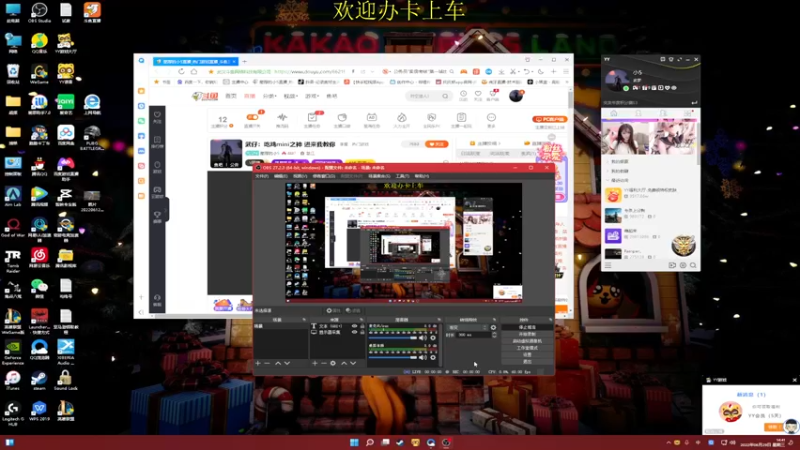Viewport: 800px width, 450px height.
Task: Toggle visibility of the 显示器采集 source
Action: pyautogui.click(x=355, y=332)
